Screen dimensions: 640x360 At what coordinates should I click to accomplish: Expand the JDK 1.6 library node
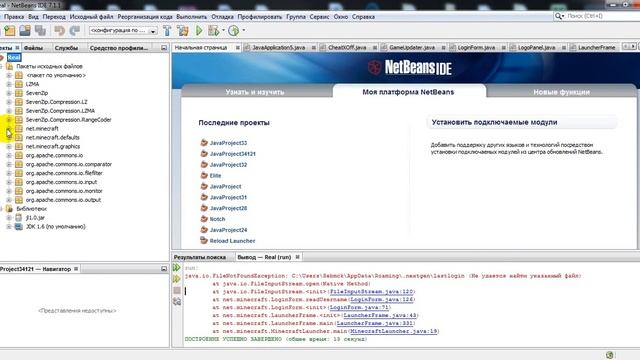9,227
